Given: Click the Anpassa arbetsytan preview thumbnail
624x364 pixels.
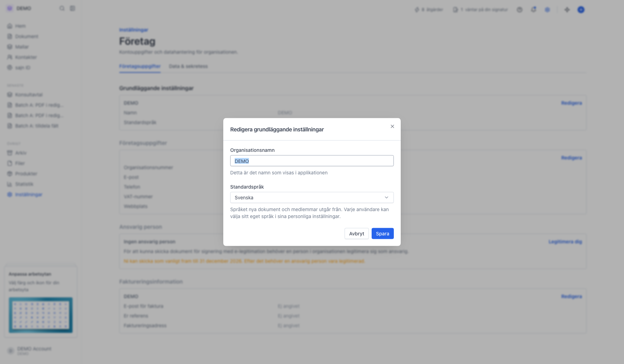Looking at the screenshot, I should click(x=41, y=315).
